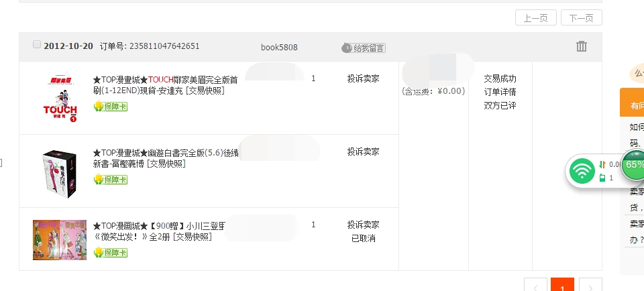Select page 1 in the pagination
644x291 pixels.
click(562, 287)
